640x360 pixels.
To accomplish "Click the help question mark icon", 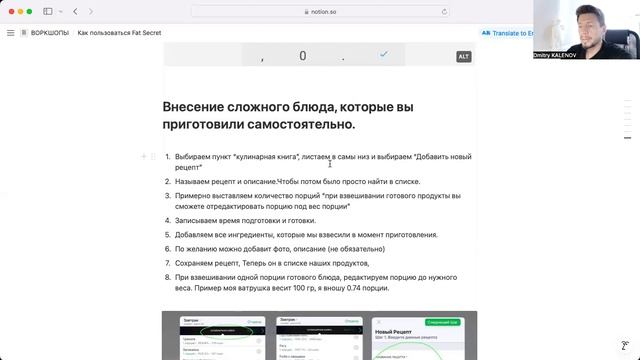I will pyautogui.click(x=625, y=345).
